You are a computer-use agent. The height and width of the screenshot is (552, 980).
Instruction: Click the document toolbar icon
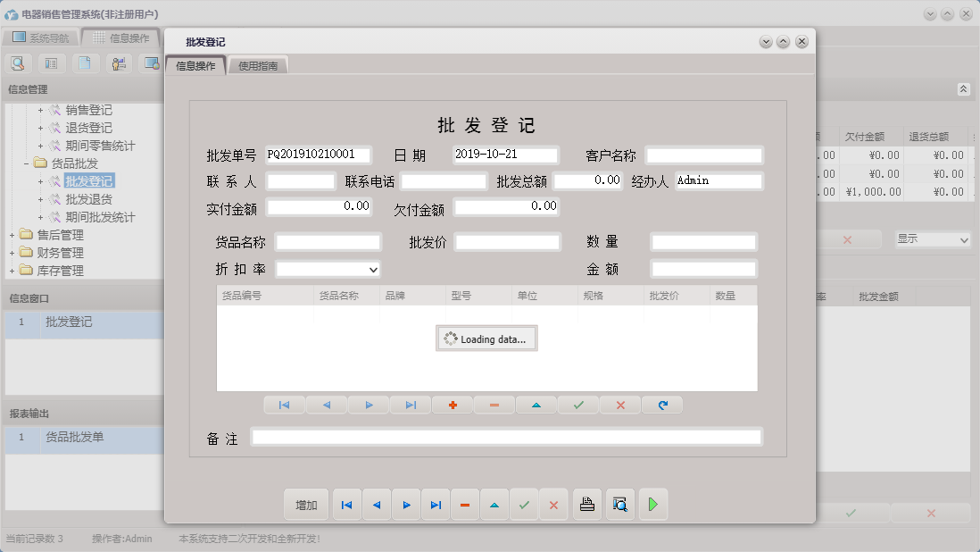pyautogui.click(x=84, y=63)
